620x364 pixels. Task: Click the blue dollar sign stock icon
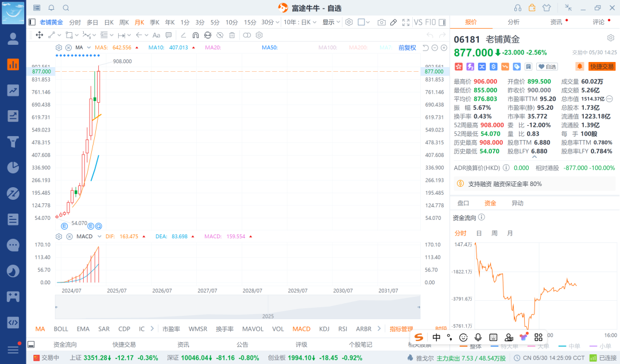coord(493,67)
